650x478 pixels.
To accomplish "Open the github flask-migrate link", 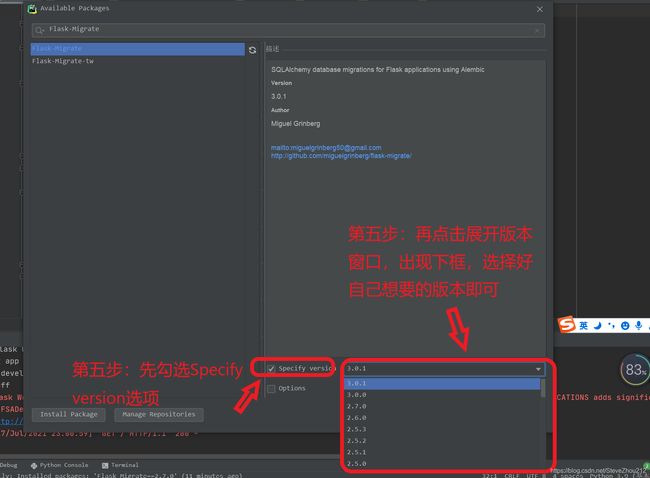I will [341, 156].
